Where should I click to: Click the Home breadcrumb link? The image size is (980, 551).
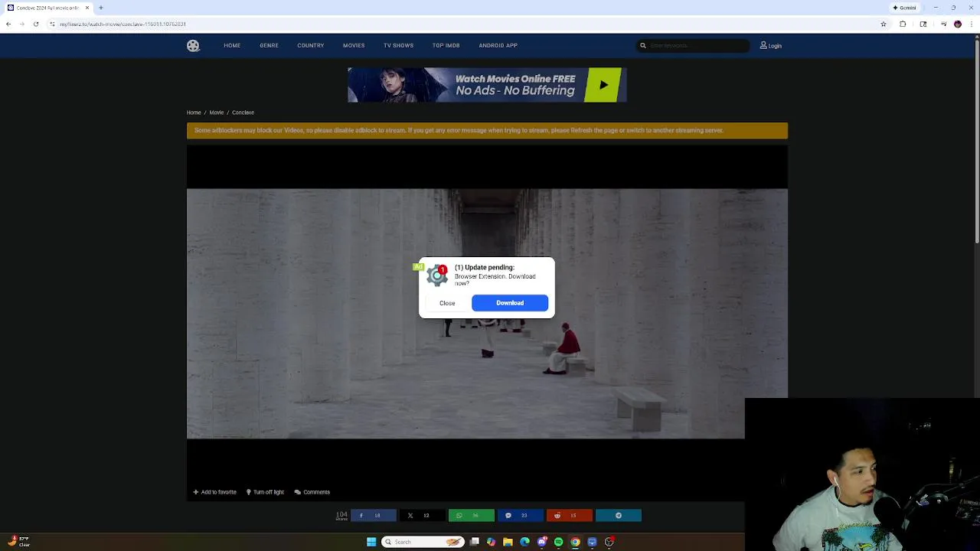coord(194,112)
